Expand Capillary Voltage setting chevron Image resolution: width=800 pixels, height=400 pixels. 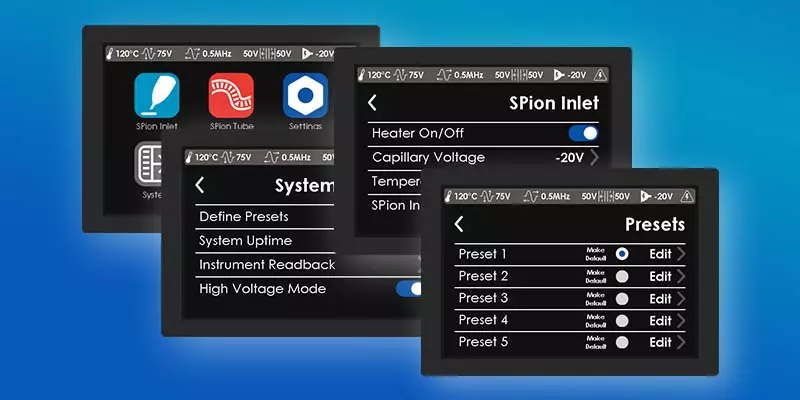click(594, 157)
